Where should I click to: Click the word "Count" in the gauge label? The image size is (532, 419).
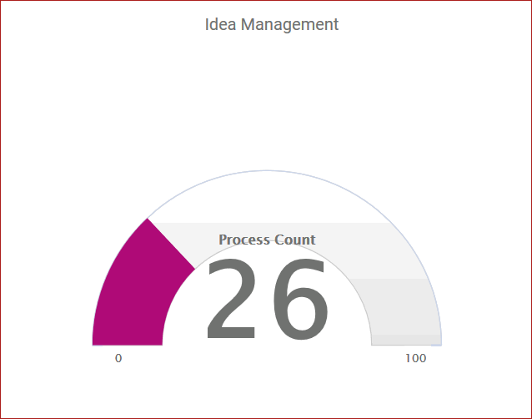pyautogui.click(x=295, y=240)
